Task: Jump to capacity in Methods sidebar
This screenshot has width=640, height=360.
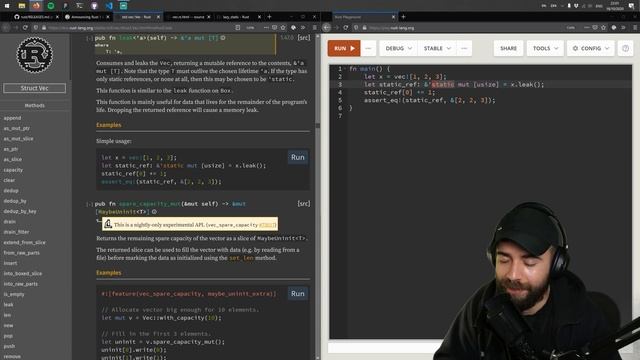Action: (13, 170)
